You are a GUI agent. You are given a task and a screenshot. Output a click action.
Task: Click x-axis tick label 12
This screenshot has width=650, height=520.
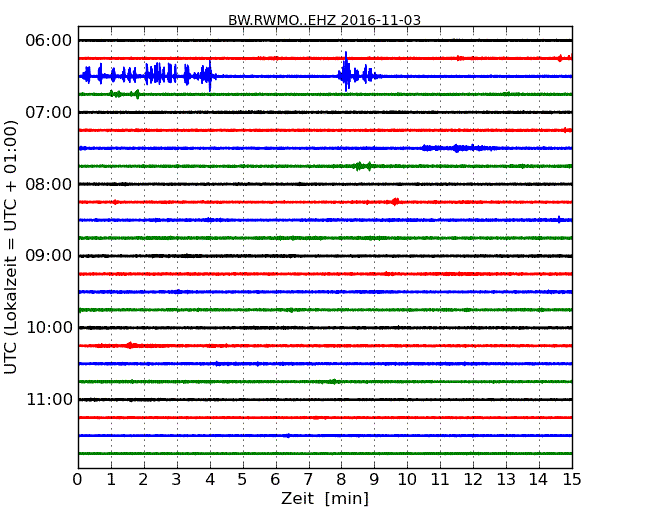point(473,480)
